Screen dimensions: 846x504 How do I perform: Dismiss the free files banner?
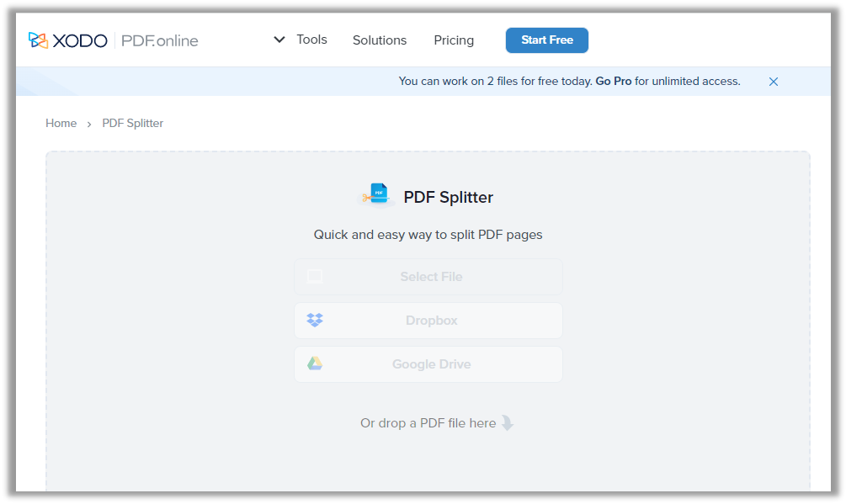tap(773, 82)
